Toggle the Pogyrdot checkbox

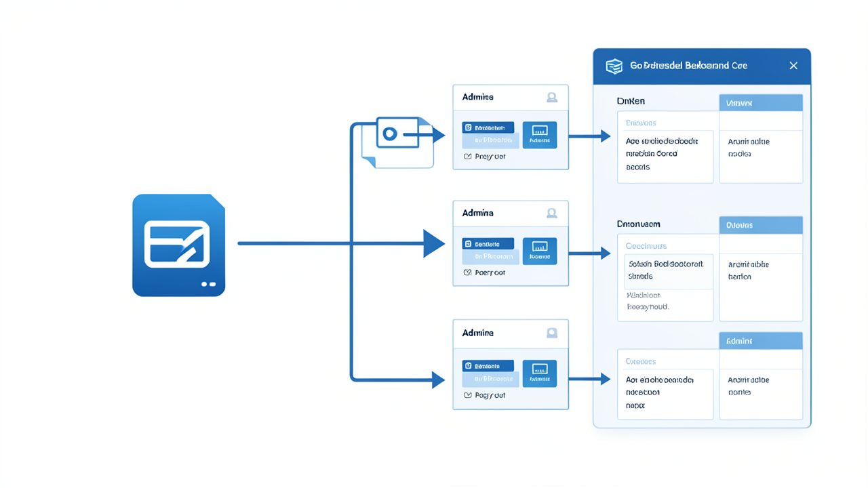coord(467,395)
